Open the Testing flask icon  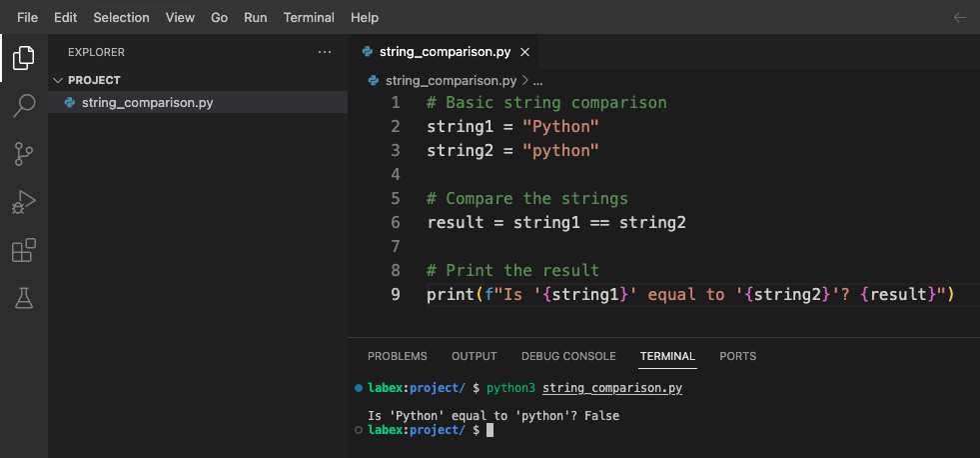click(x=23, y=297)
